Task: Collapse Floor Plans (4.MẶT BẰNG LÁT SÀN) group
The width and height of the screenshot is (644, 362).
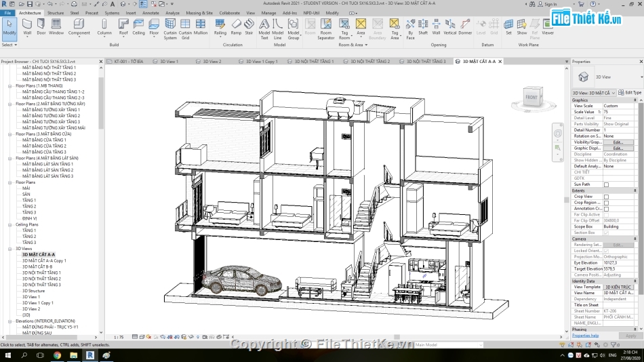Action: pyautogui.click(x=10, y=158)
